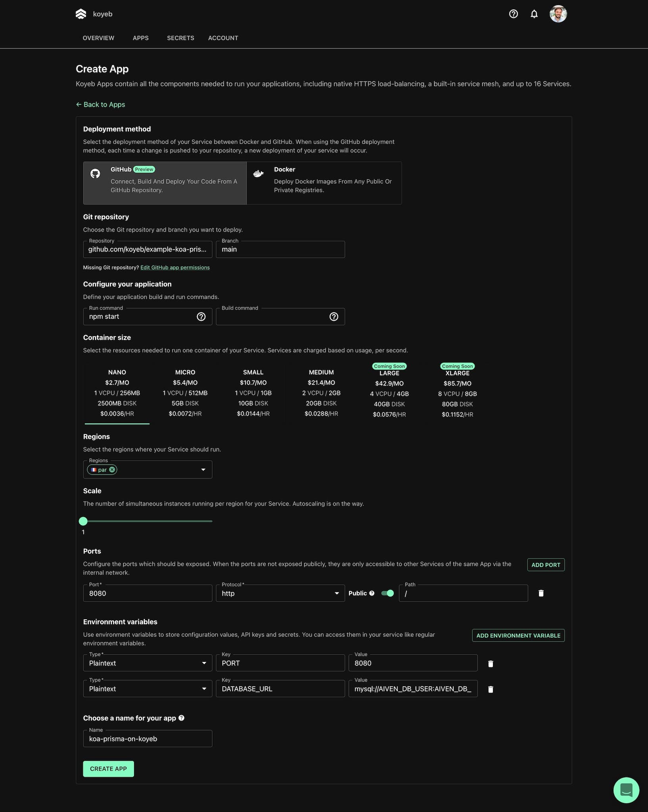Open the notifications bell
The height and width of the screenshot is (812, 648).
tap(534, 14)
